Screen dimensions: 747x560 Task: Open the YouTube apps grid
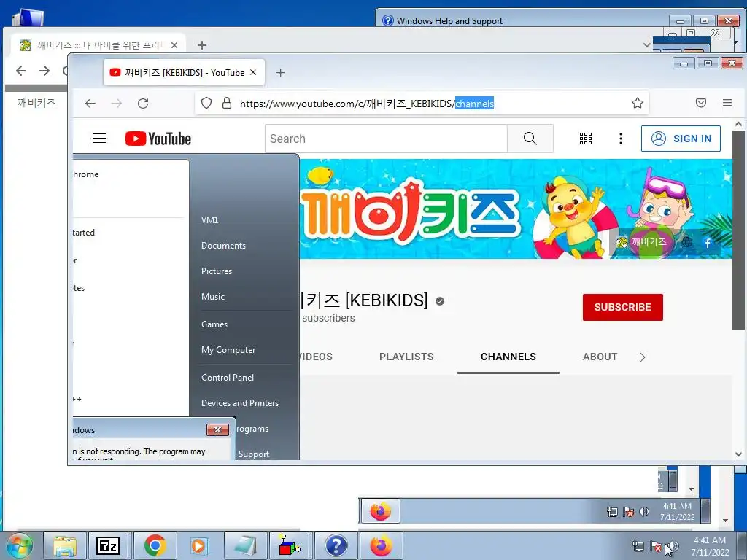[x=586, y=139]
